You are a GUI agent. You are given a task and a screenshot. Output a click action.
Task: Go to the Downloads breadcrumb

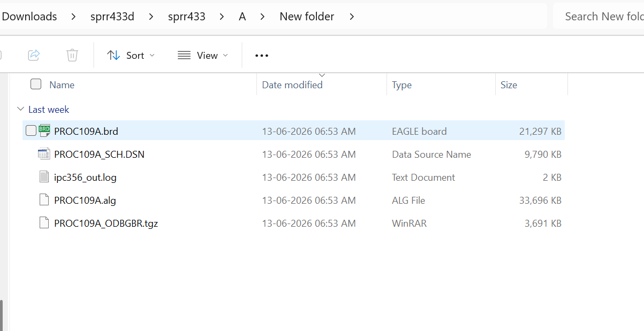click(29, 17)
